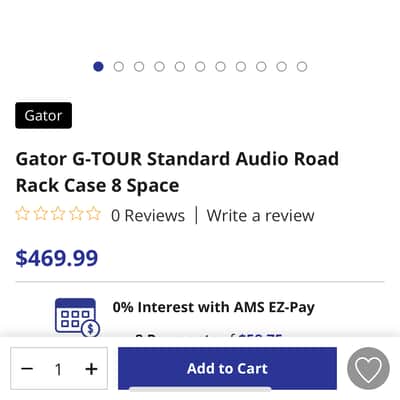Decrease quantity with minus button
Viewport: 400px width, 400px height.
[x=27, y=369]
